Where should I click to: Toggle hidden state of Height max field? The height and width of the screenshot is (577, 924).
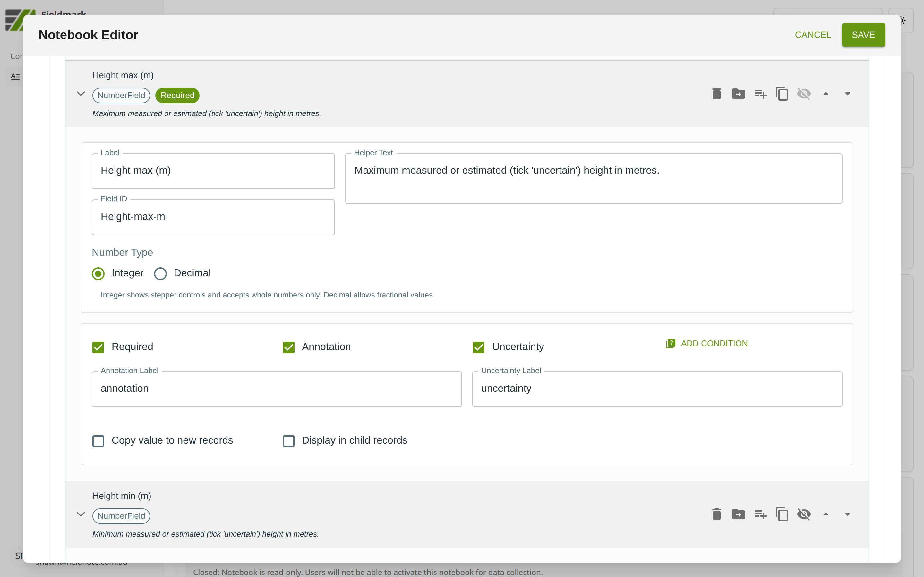pos(804,94)
